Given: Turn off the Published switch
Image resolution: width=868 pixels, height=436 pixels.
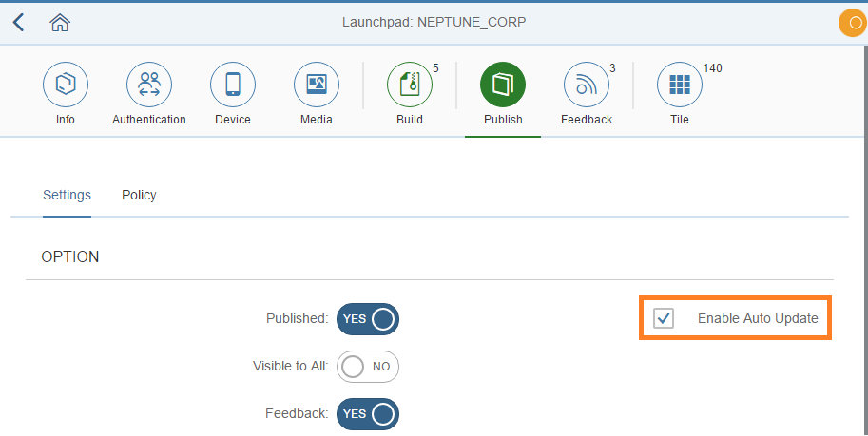Looking at the screenshot, I should pyautogui.click(x=368, y=319).
